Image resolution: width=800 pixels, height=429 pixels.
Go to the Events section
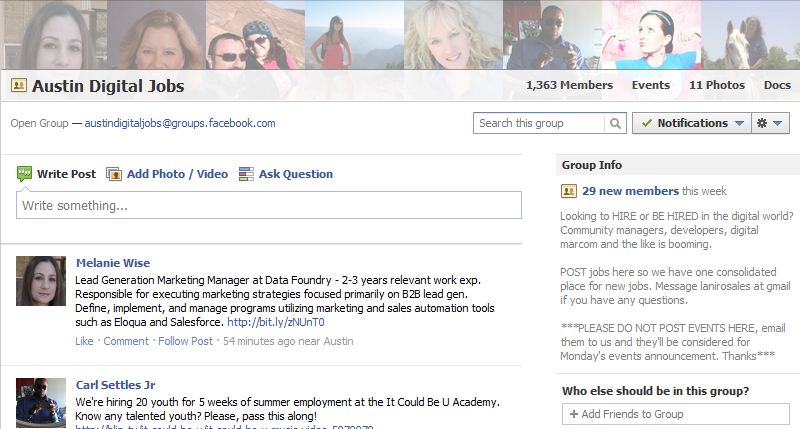[x=651, y=86]
